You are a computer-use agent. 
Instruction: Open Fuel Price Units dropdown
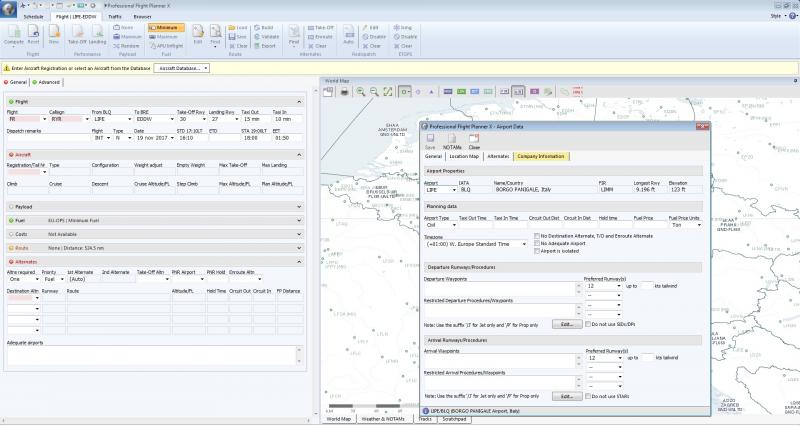[698, 225]
